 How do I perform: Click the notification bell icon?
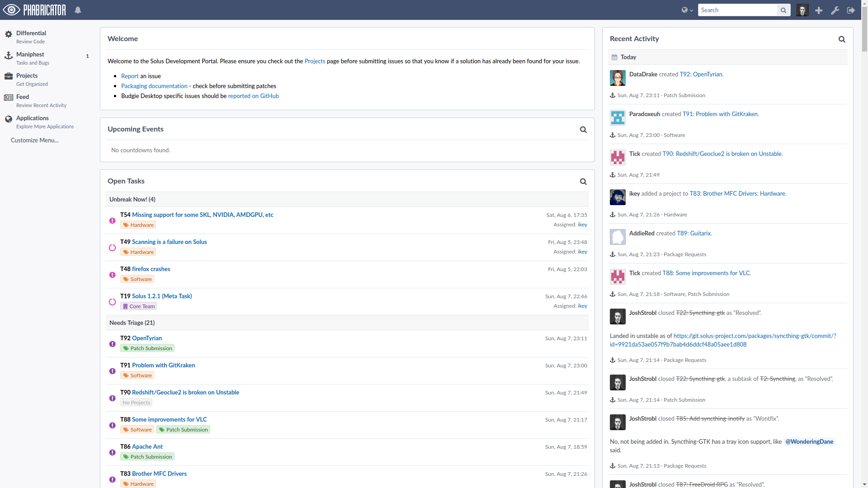78,10
